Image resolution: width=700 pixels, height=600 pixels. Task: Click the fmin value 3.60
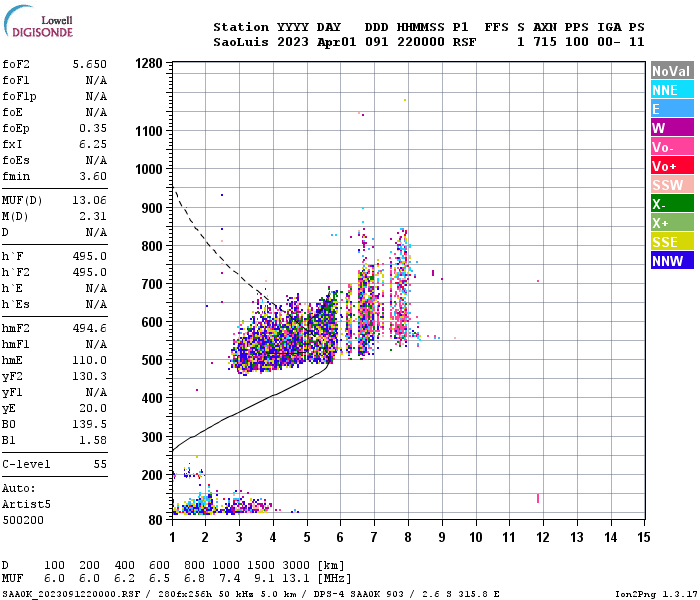point(93,176)
